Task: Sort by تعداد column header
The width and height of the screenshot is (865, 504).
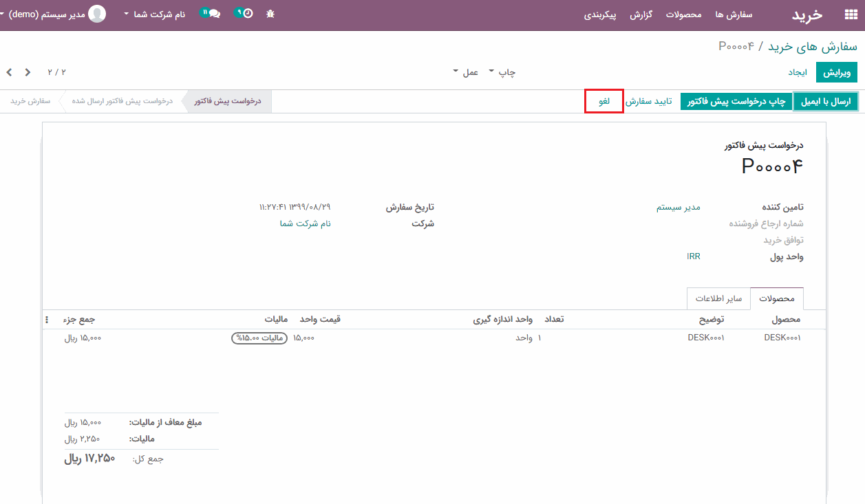Action: coord(555,320)
